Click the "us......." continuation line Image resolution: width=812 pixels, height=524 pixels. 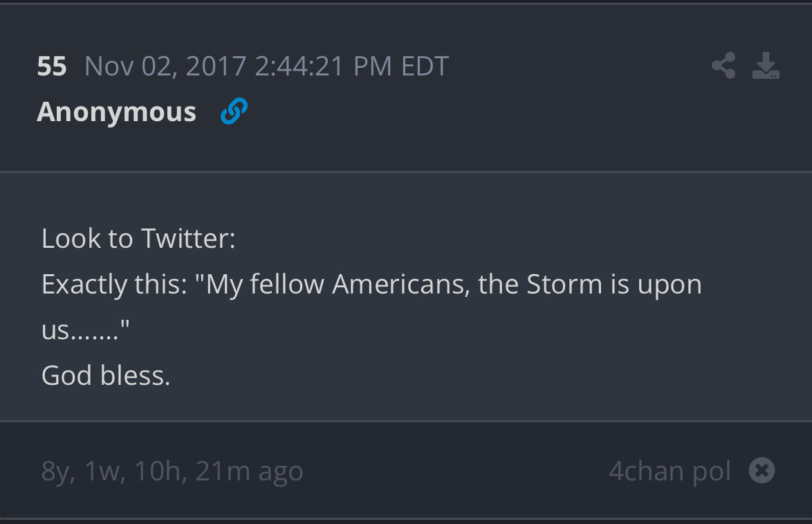click(x=85, y=330)
